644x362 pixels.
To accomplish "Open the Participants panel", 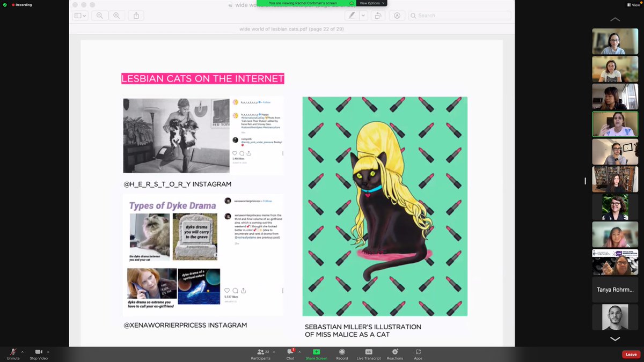I will coord(260,354).
